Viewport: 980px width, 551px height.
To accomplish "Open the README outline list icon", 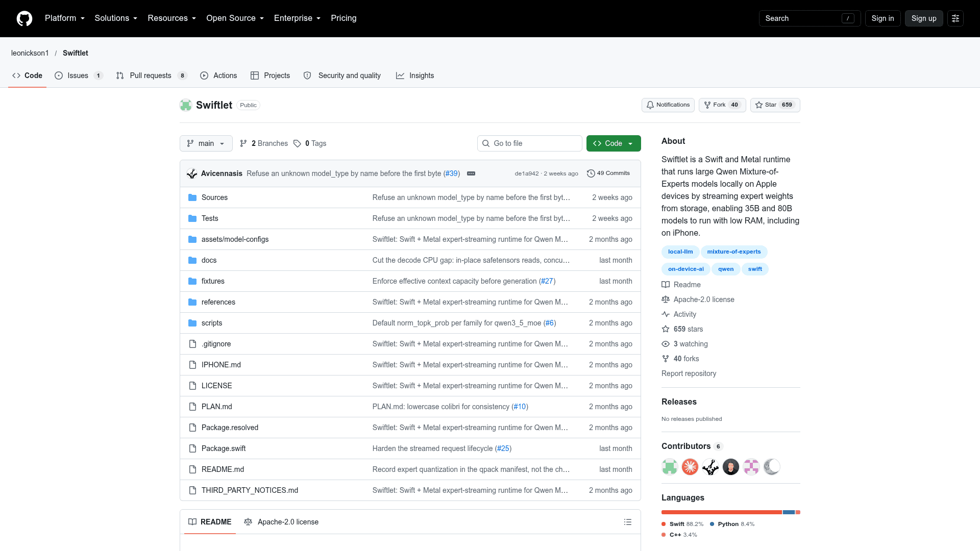I will coord(627,522).
